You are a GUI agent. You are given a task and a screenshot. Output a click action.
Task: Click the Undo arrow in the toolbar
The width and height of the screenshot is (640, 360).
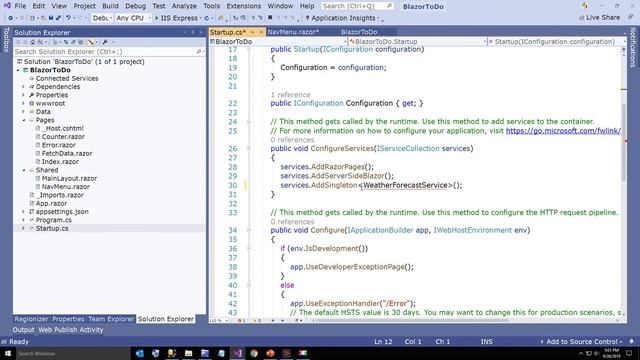[69, 18]
